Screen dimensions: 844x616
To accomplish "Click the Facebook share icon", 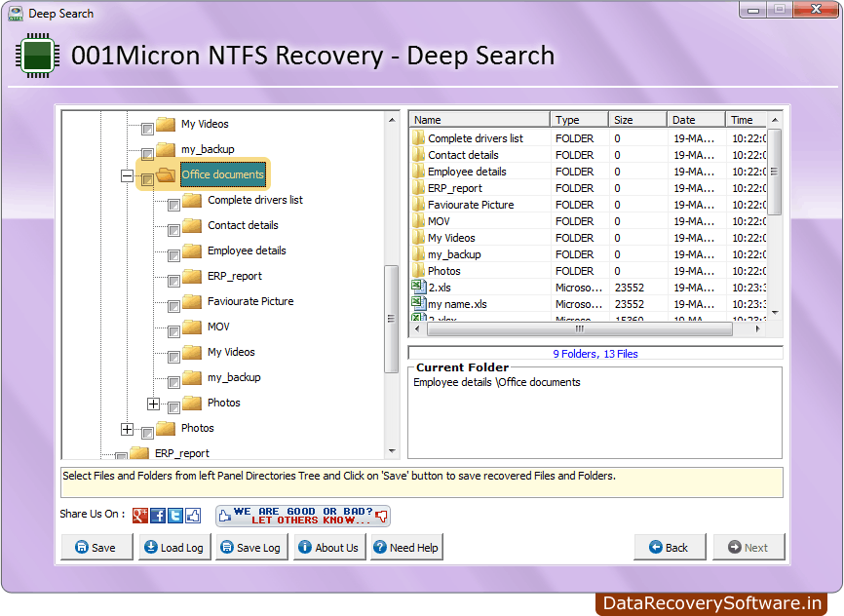I will [158, 516].
